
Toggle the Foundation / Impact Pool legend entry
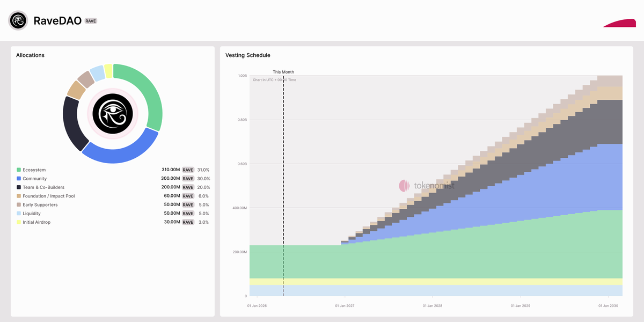48,196
